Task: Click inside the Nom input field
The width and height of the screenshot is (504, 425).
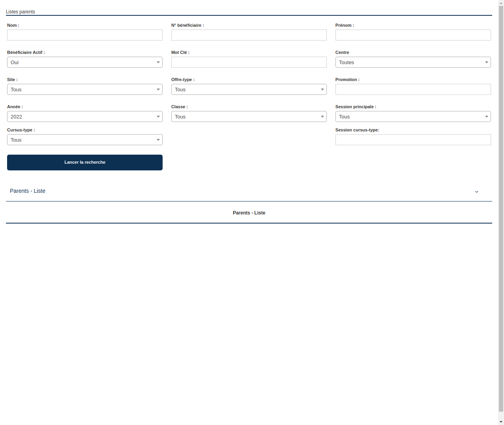Action: click(x=85, y=35)
